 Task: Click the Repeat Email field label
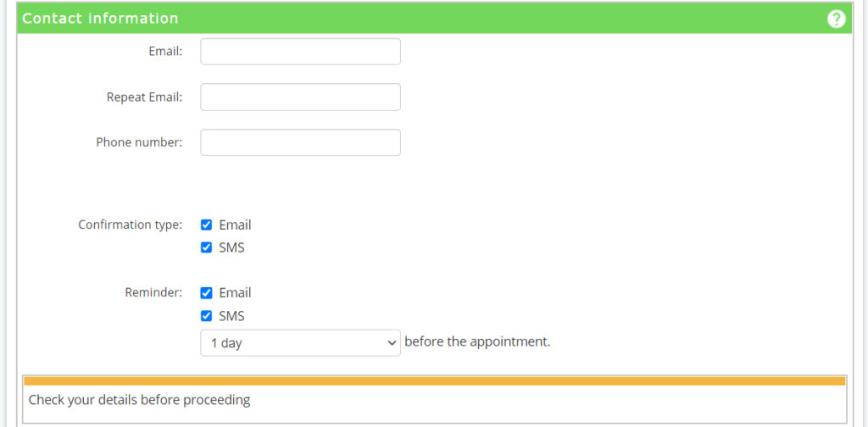pyautogui.click(x=144, y=97)
